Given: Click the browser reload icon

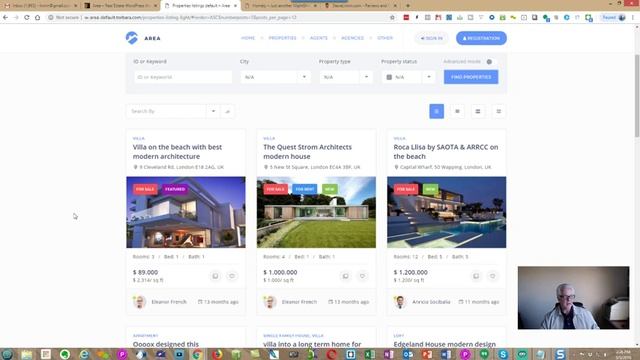Looking at the screenshot, I should [27, 18].
